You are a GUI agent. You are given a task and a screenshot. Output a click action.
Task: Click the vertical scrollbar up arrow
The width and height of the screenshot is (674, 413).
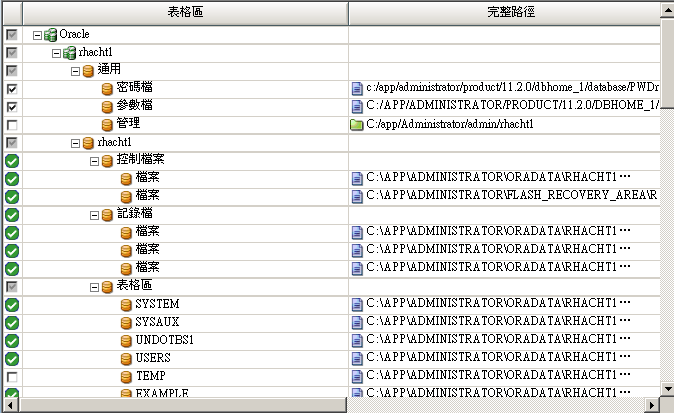coord(667,9)
